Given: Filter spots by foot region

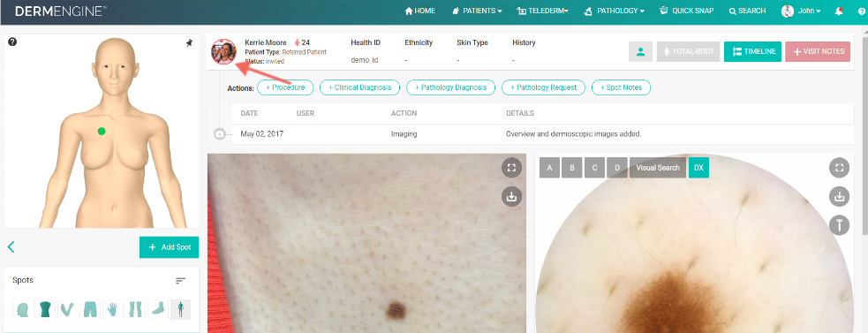Looking at the screenshot, I should click(x=158, y=309).
